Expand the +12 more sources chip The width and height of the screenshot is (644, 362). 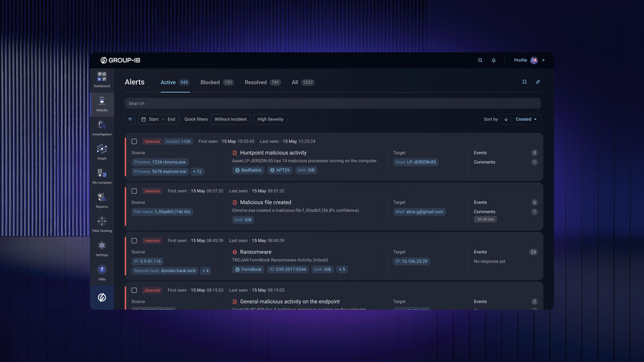click(197, 172)
